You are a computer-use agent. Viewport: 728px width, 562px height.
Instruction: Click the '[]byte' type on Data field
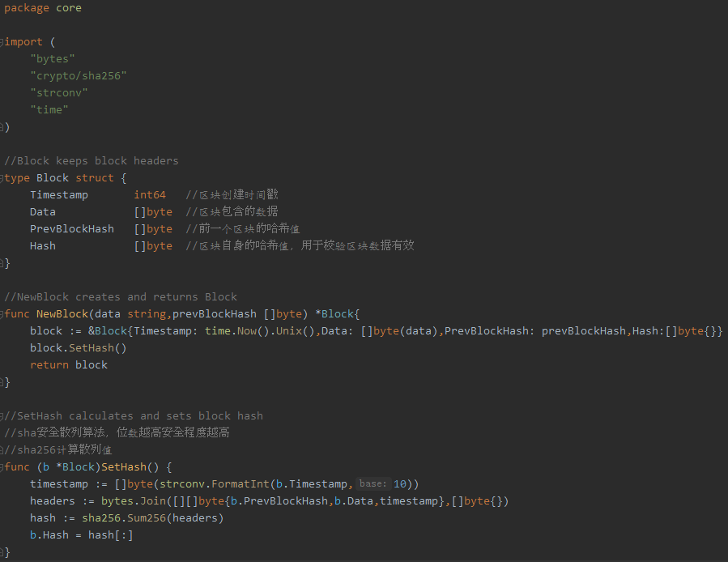[x=153, y=212]
